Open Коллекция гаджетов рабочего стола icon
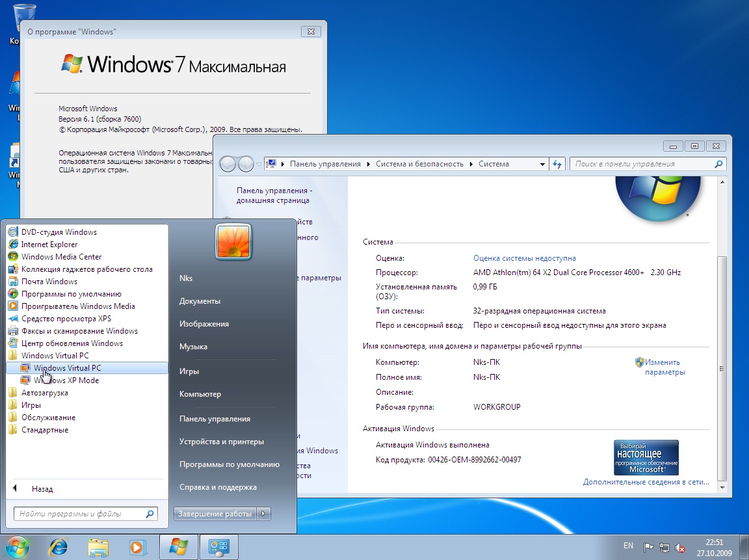Viewport: 749px width, 560px height. pos(14,269)
